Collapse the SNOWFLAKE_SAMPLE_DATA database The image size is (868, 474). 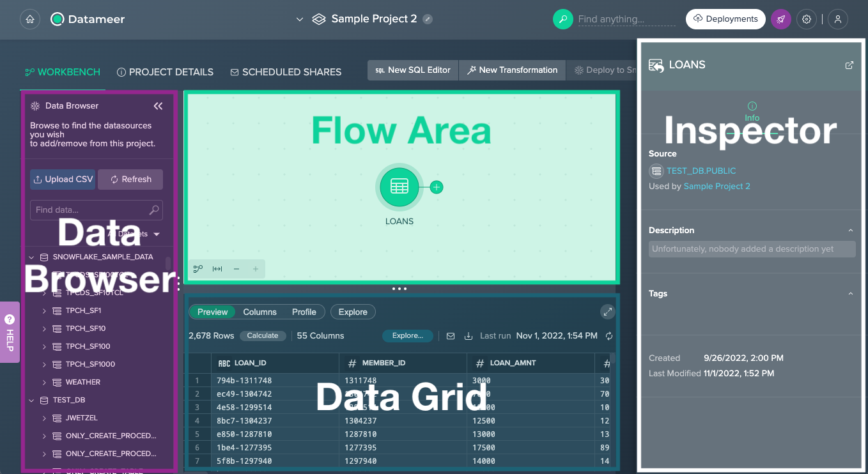31,257
